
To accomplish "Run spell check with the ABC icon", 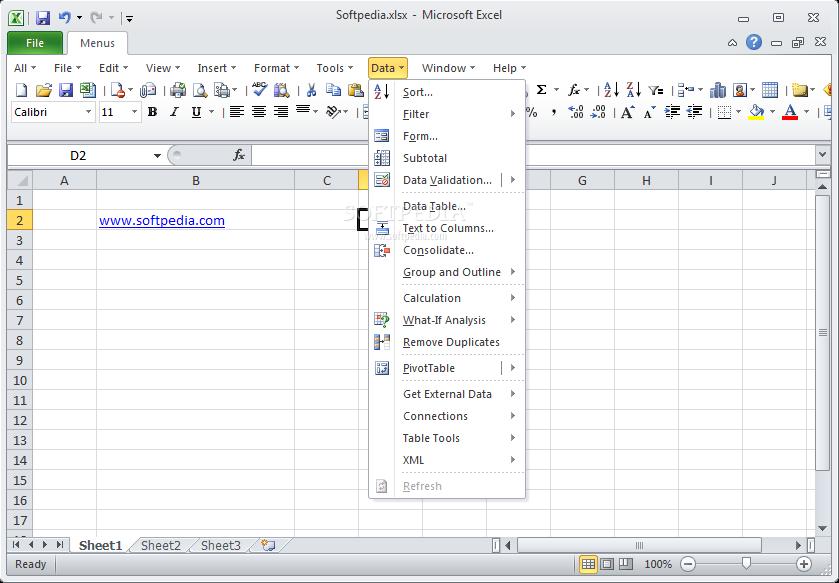I will (x=260, y=89).
